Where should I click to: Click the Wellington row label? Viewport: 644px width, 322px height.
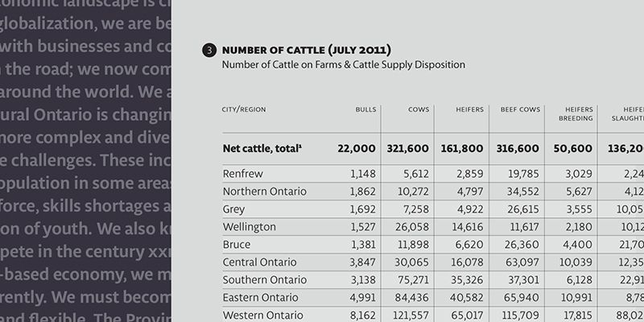pyautogui.click(x=249, y=226)
